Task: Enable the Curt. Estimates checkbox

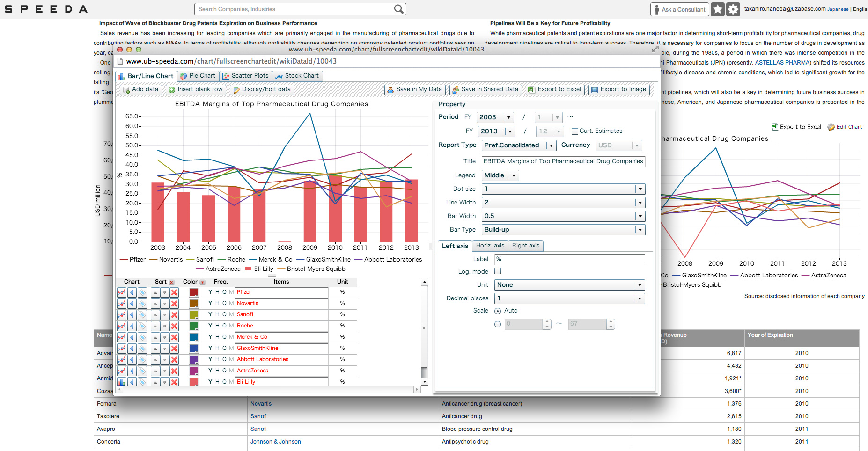Action: pyautogui.click(x=575, y=131)
